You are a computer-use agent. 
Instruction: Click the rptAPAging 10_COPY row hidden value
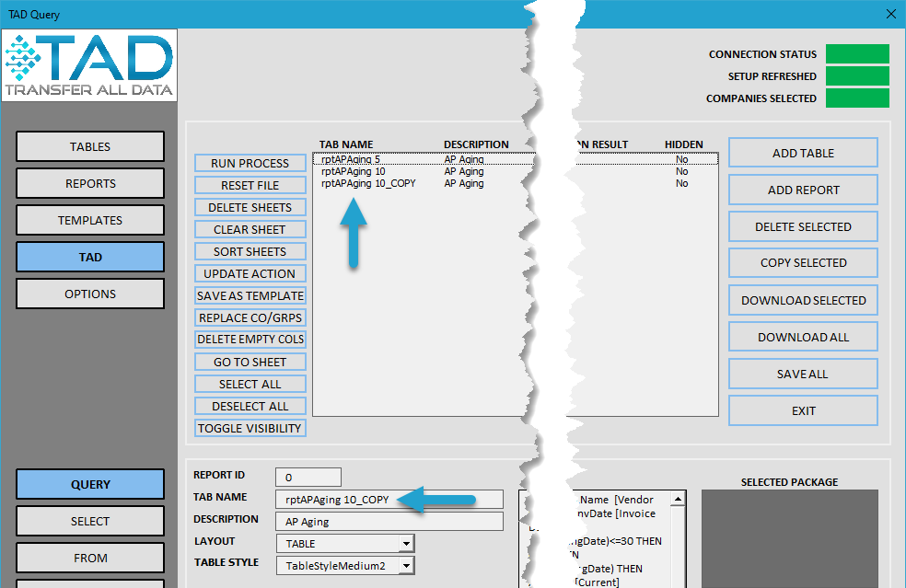[682, 184]
